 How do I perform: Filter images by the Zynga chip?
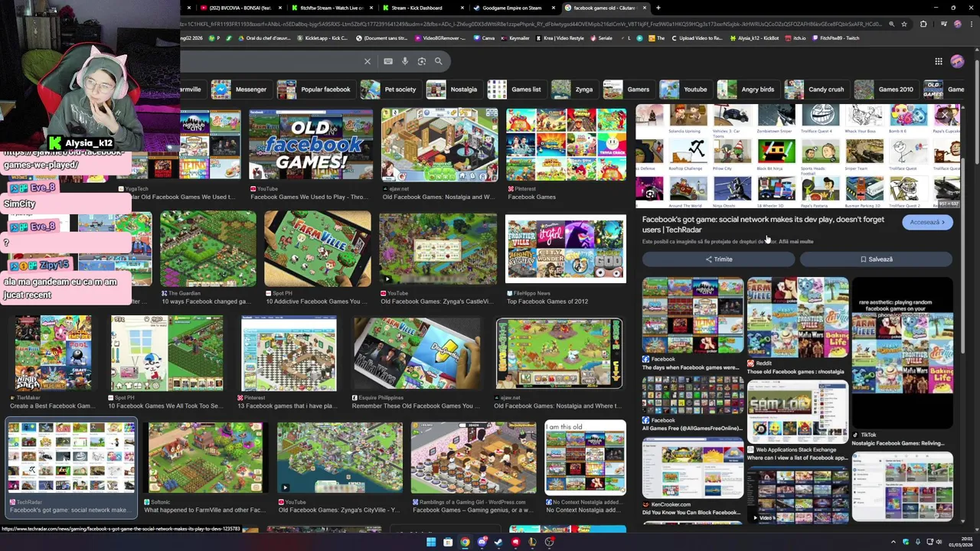574,90
